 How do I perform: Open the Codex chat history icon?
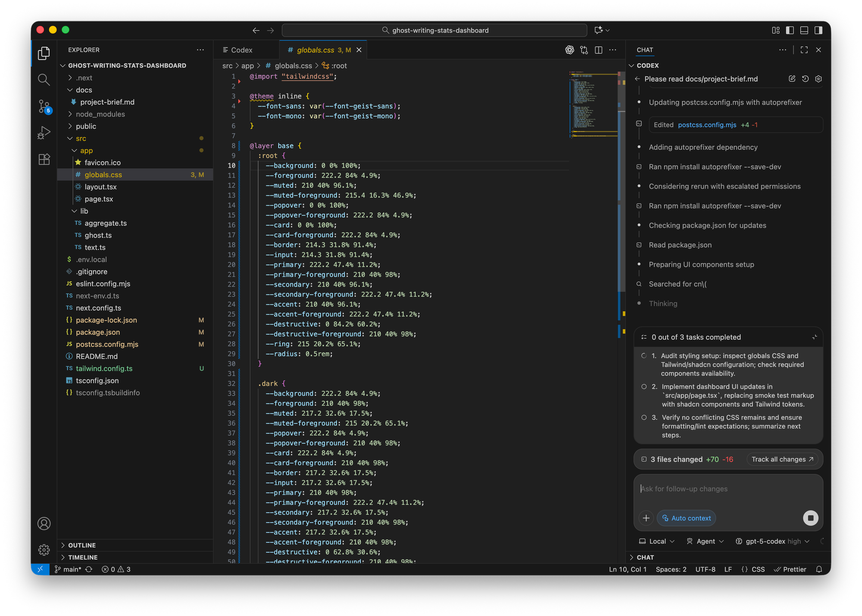pyautogui.click(x=805, y=79)
